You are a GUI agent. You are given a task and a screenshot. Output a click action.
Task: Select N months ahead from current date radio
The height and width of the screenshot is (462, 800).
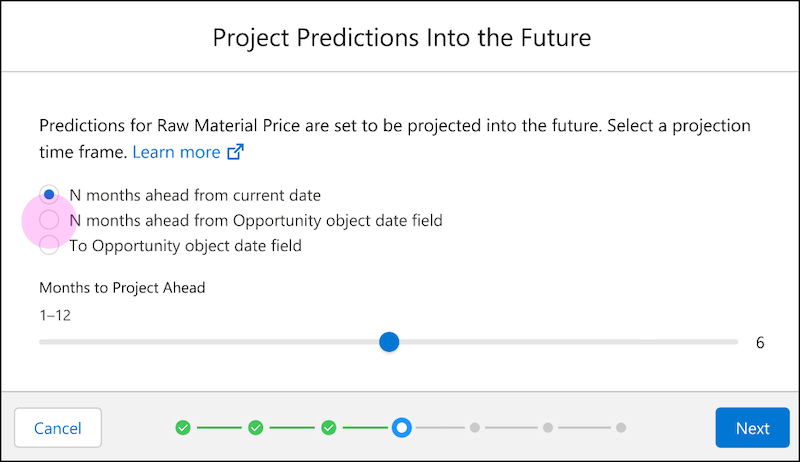pos(49,195)
